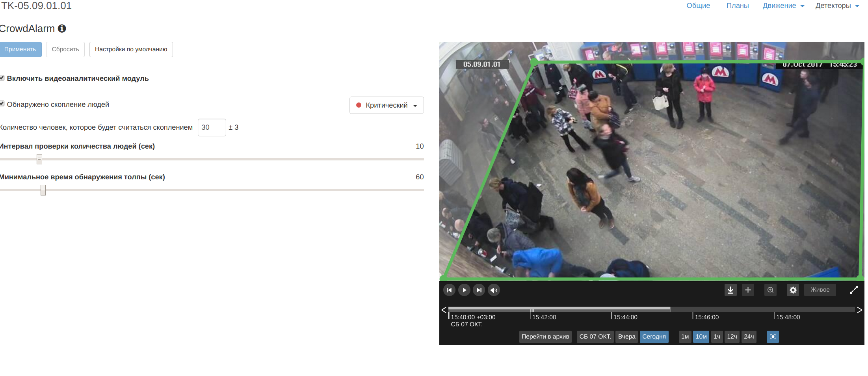Open the Общие tab
The image size is (868, 376).
[698, 6]
